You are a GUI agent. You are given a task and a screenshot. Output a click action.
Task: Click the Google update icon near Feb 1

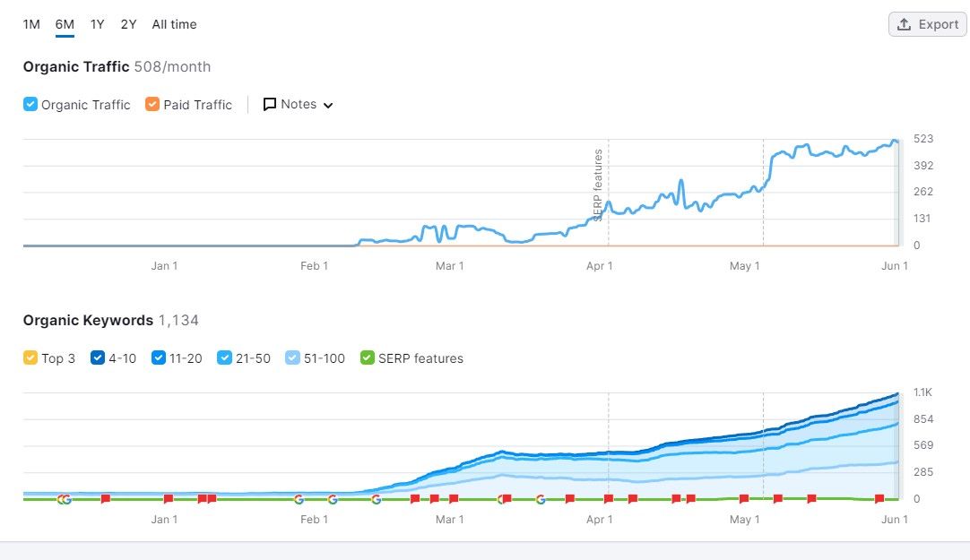click(x=299, y=499)
